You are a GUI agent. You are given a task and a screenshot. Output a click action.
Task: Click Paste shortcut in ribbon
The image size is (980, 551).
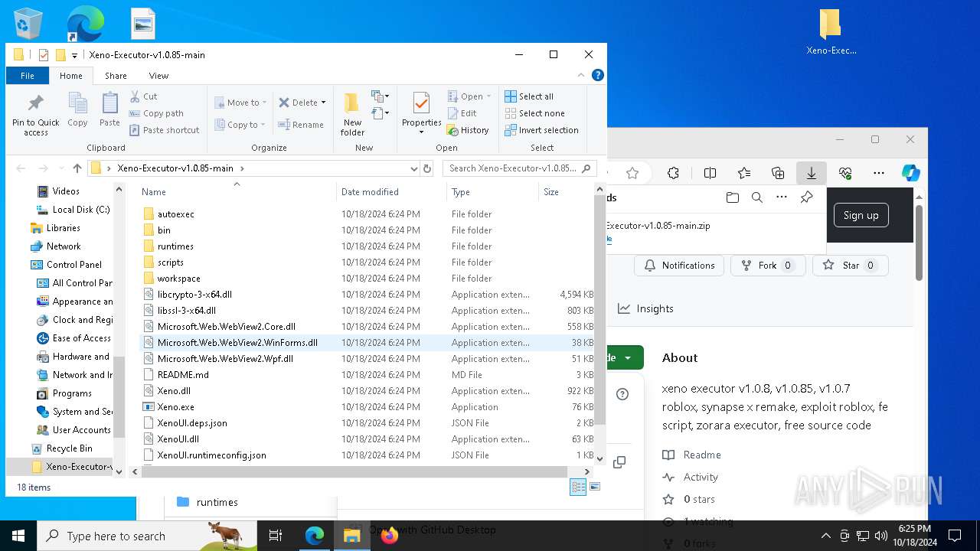pyautogui.click(x=164, y=130)
